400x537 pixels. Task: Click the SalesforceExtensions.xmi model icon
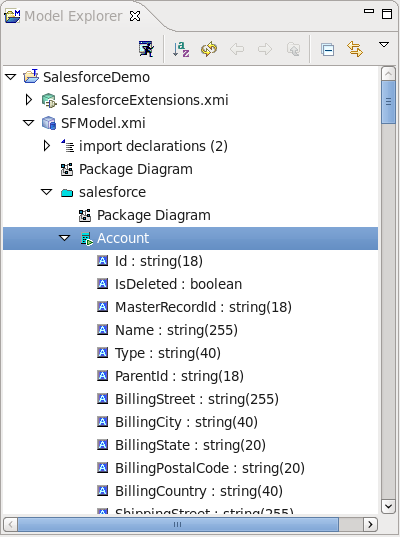(49, 100)
